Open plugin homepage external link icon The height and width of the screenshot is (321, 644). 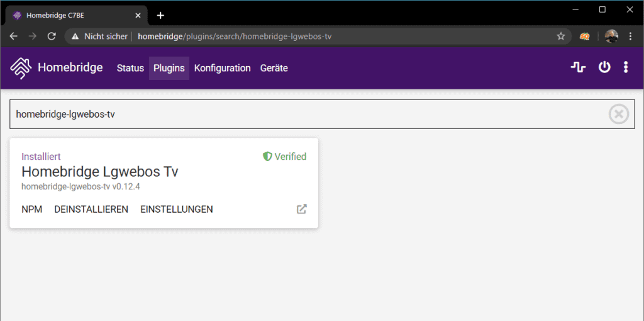click(301, 209)
